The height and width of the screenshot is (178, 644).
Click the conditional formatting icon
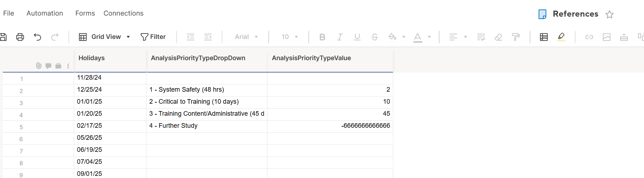point(544,37)
